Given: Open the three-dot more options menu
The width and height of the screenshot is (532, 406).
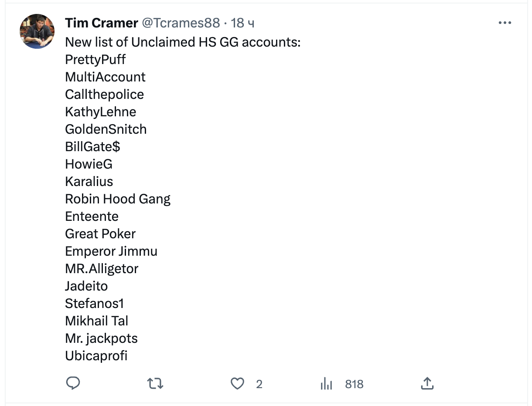Looking at the screenshot, I should (x=505, y=23).
